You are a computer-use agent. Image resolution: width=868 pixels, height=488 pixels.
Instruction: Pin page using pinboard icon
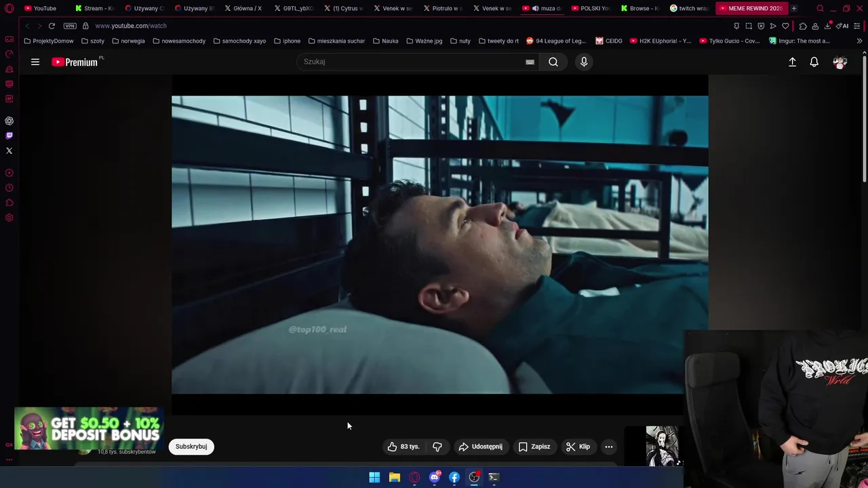point(736,26)
